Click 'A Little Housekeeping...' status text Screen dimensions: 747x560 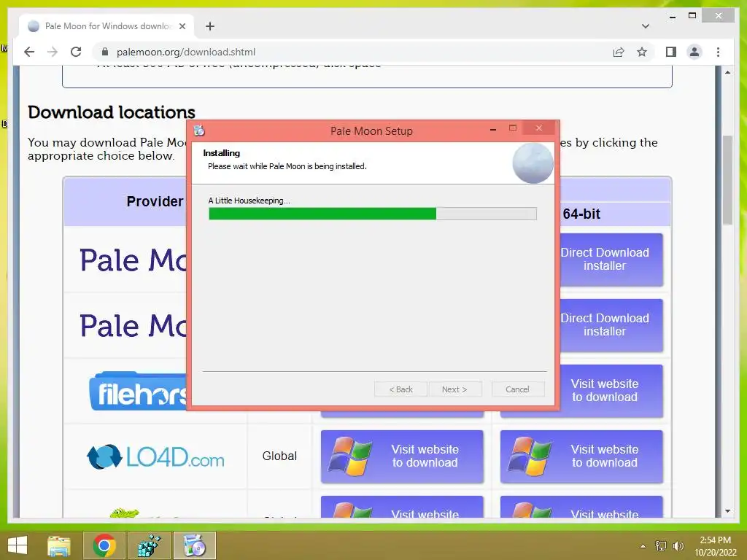click(x=249, y=201)
